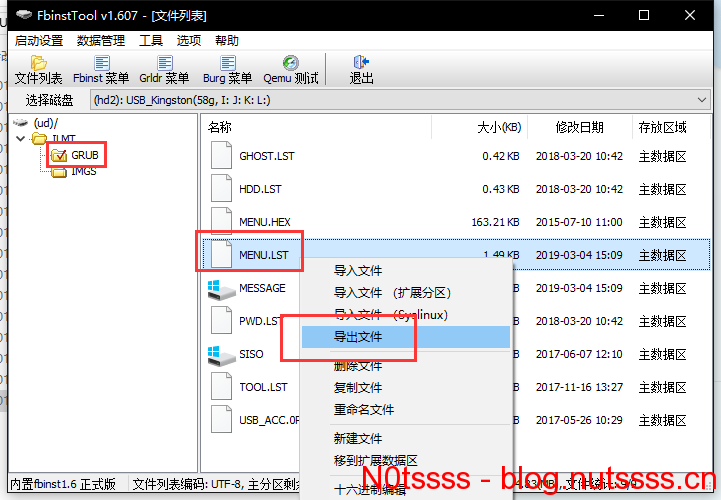This screenshot has width=721, height=500.
Task: Maximize the FbinstTool window
Action: [644, 15]
